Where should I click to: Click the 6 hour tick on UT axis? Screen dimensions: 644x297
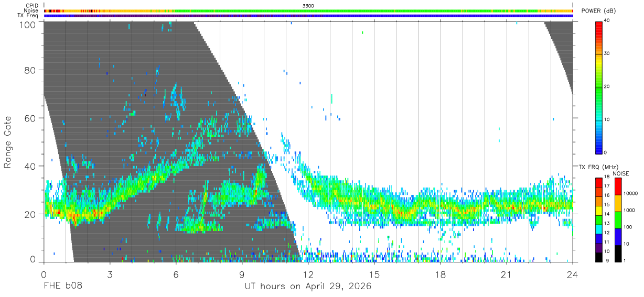[x=176, y=274]
